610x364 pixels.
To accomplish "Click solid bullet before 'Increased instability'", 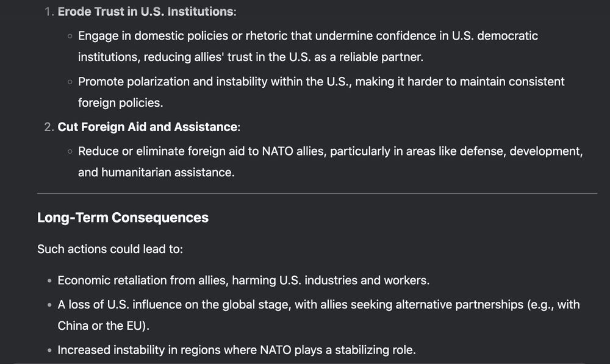I will 49,351.
